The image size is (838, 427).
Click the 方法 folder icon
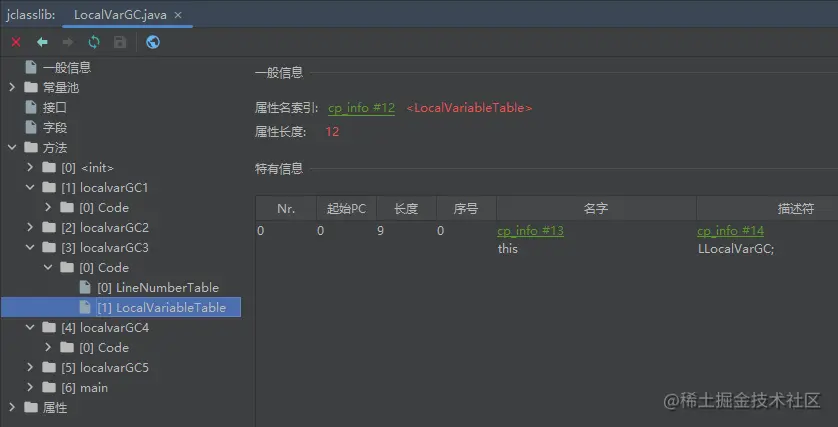click(x=31, y=147)
